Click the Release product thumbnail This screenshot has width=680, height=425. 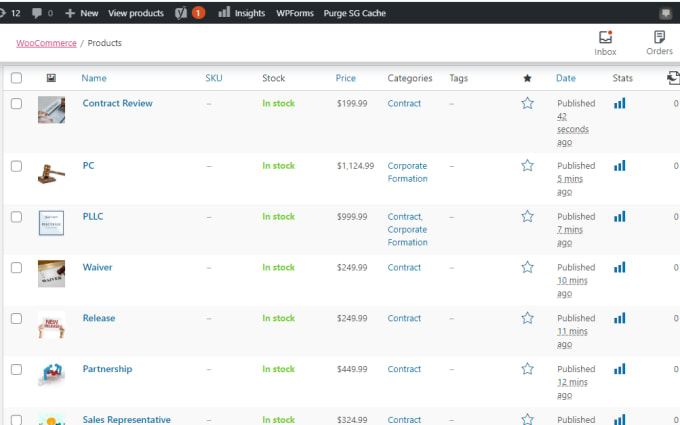point(51,325)
